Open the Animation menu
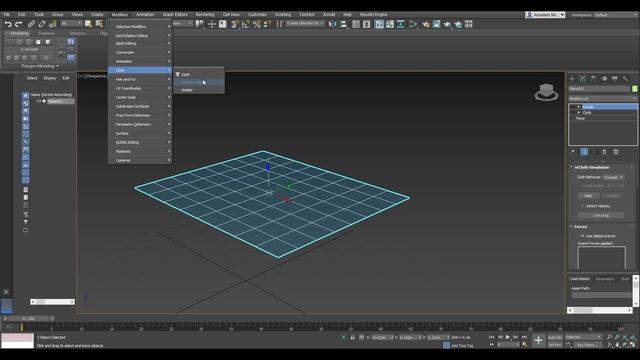The width and height of the screenshot is (640, 360). (145, 15)
